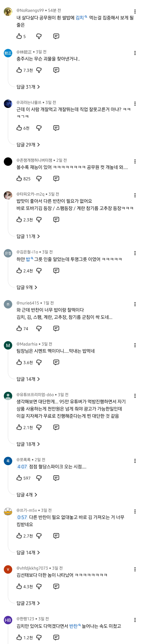Open more options for @쪼록록's comment

[x=135, y=461]
